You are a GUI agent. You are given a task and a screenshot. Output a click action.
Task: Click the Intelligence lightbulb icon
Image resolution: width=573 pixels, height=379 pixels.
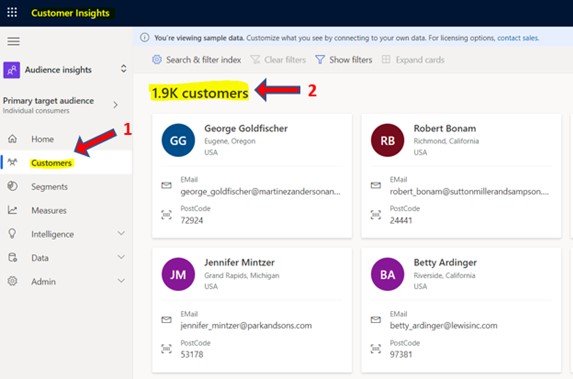(12, 234)
